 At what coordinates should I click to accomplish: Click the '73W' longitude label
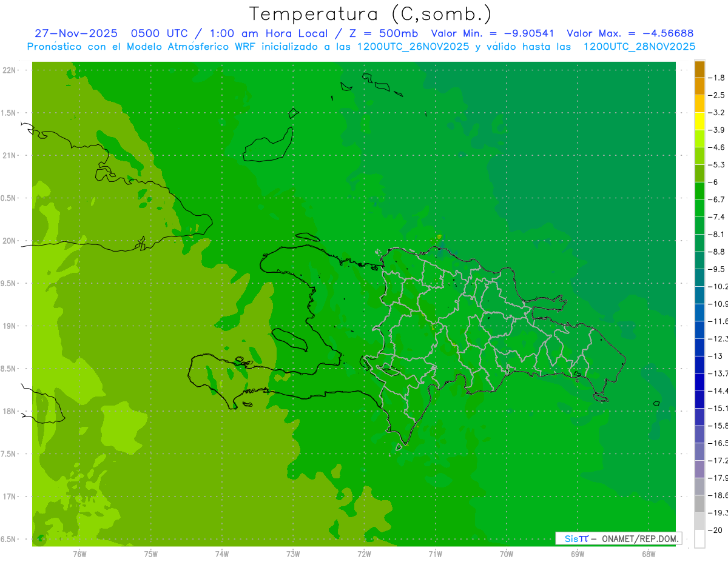click(x=293, y=554)
